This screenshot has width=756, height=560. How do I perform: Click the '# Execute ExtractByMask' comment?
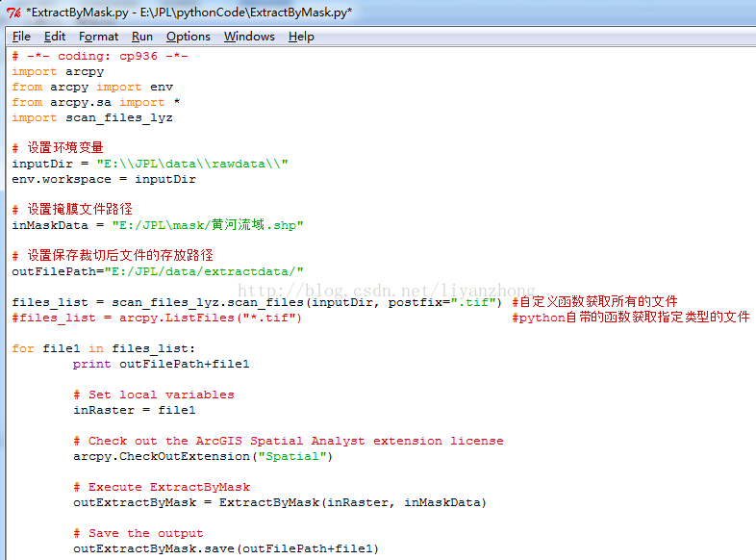point(162,488)
